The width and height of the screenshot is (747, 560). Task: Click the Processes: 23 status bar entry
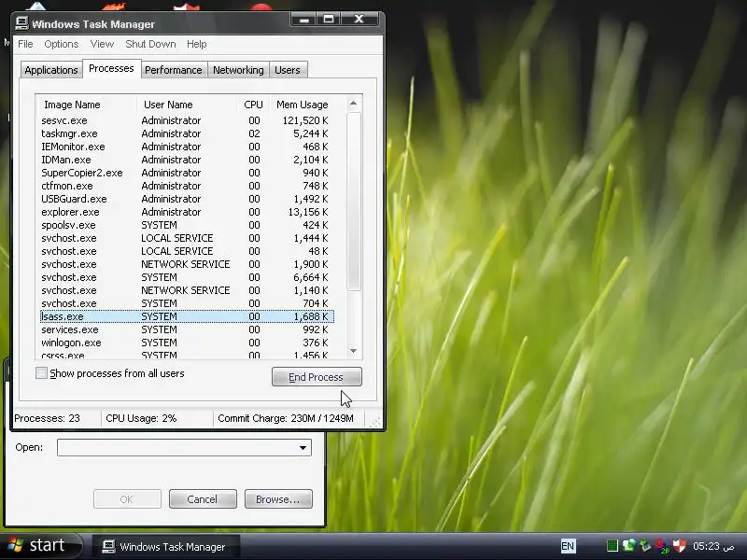coord(48,418)
